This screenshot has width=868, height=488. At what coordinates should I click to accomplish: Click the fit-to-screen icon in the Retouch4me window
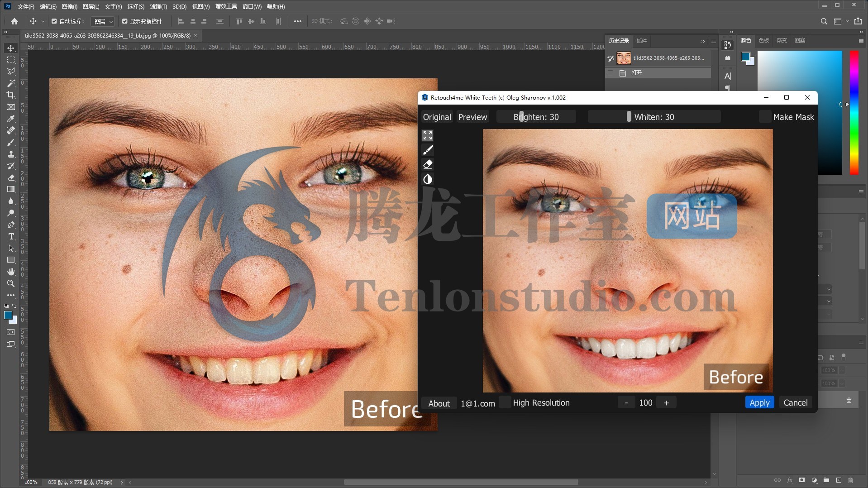coord(428,135)
